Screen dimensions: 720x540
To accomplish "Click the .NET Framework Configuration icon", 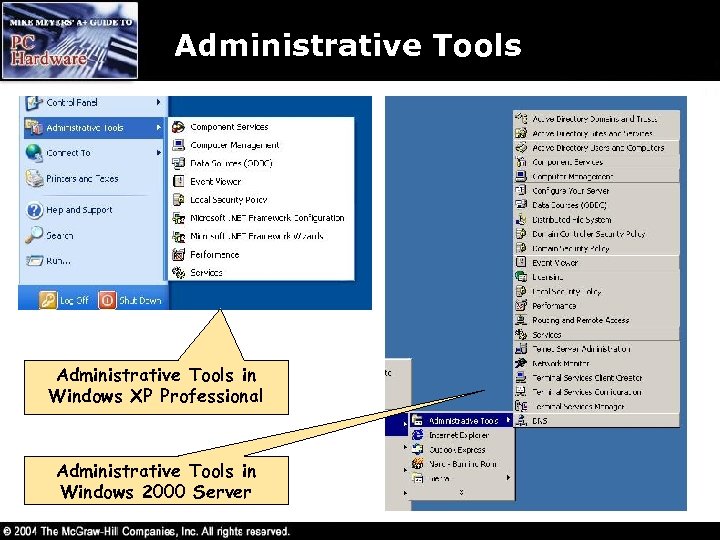I will tap(178, 218).
